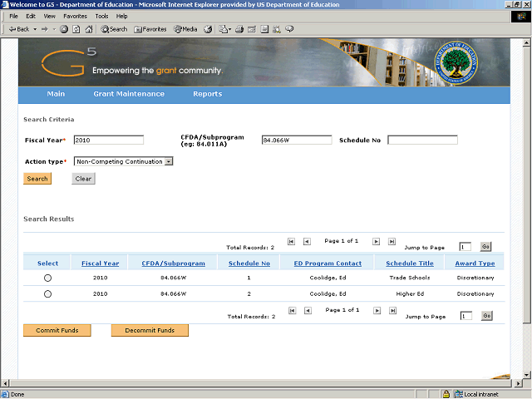The height and width of the screenshot is (399, 532).
Task: Click the Department of Education seal
Action: click(456, 63)
